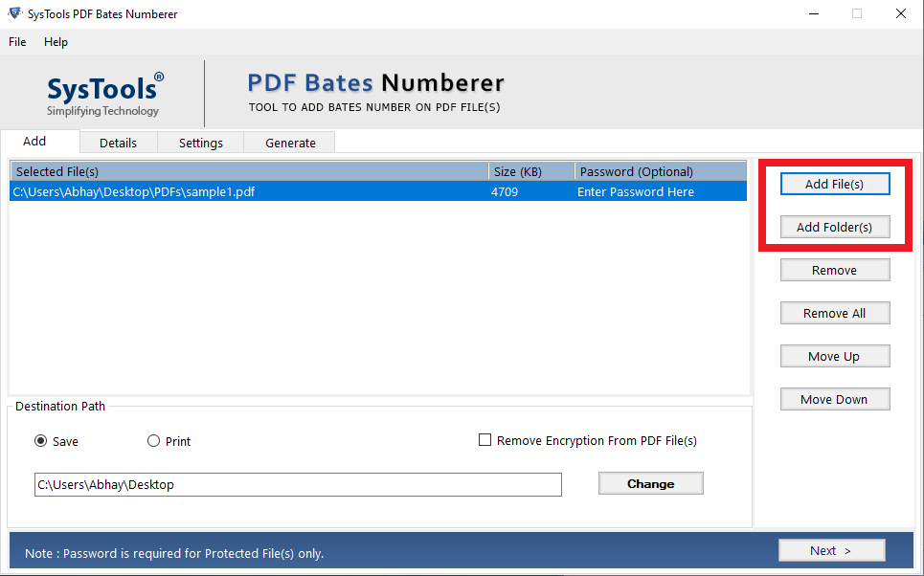Switch to the Details tab
This screenshot has height=576, width=924.
(x=119, y=143)
